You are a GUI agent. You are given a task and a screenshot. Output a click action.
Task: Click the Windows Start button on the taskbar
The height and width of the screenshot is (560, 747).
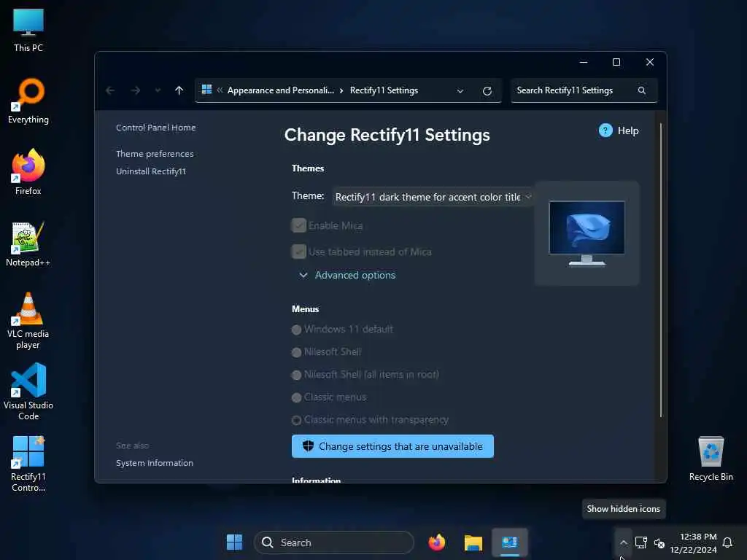pos(234,542)
